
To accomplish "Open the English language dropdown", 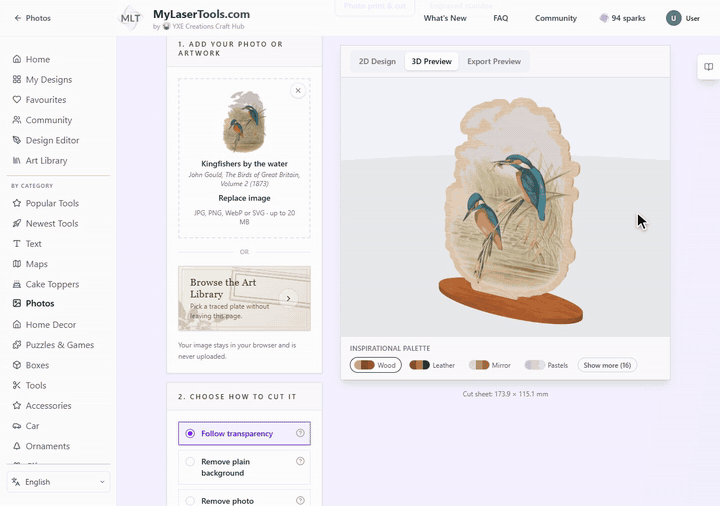I will coord(59,482).
